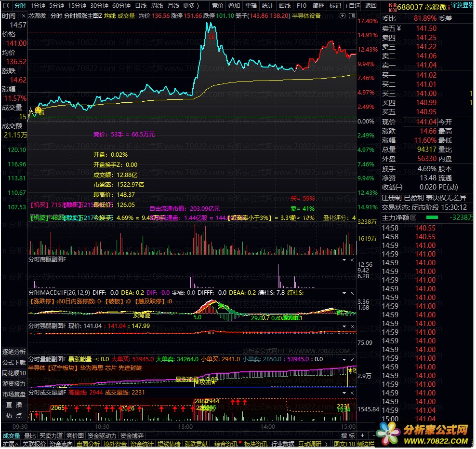This screenshot has height=449, width=476.
Task: Switch to 周线 weekly chart
Action: coord(158,6)
